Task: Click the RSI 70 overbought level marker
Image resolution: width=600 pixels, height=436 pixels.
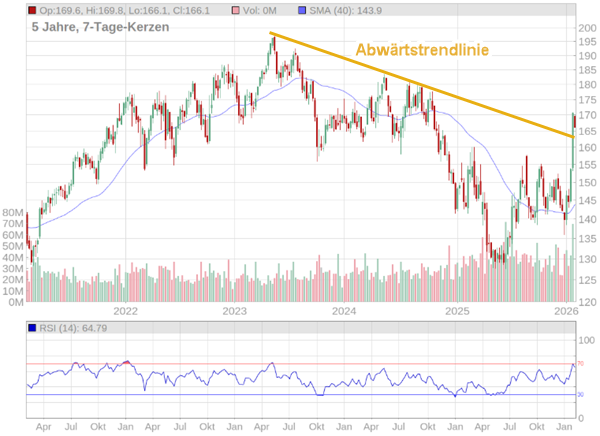Action: tap(580, 363)
